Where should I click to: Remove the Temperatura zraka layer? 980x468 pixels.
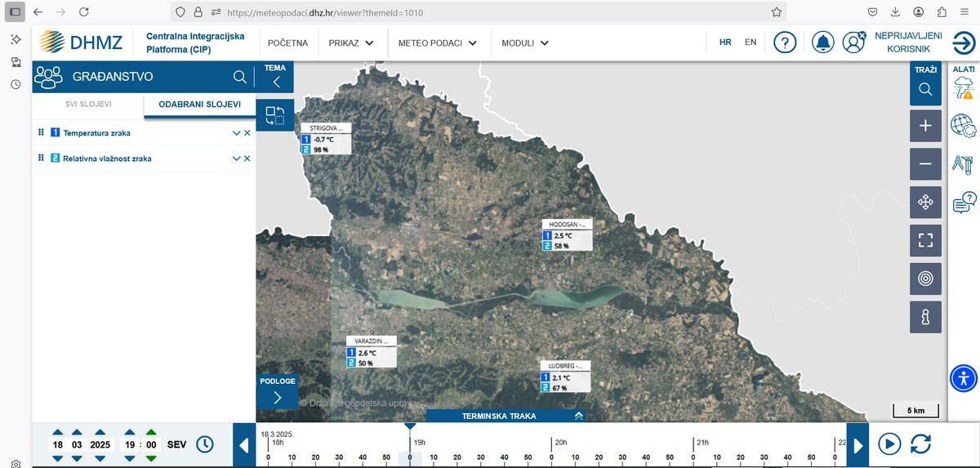pos(247,133)
